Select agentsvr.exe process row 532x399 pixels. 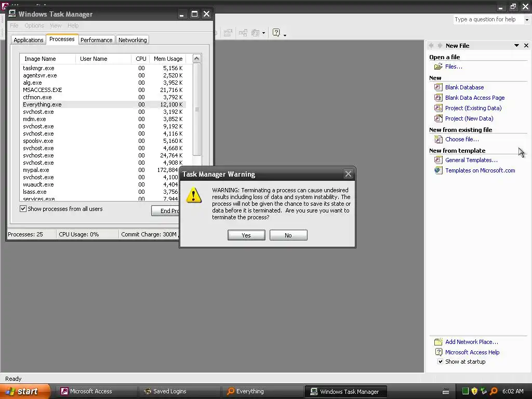click(103, 75)
